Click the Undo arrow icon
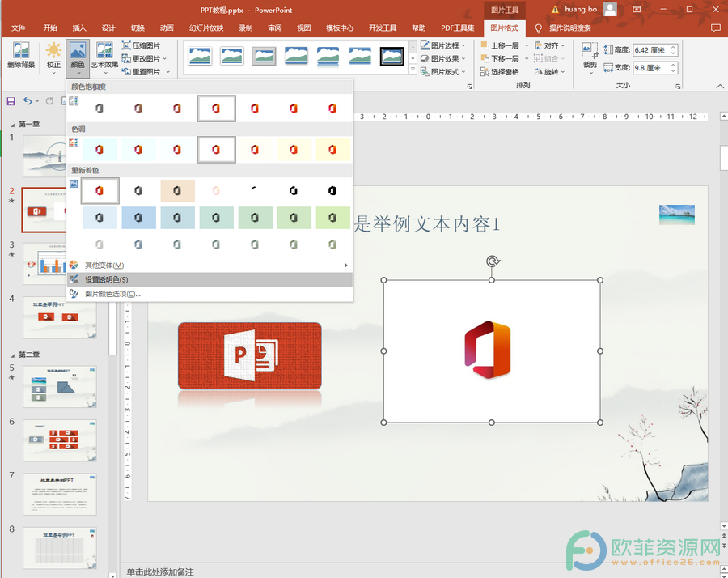Image resolution: width=728 pixels, height=578 pixels. [x=28, y=101]
